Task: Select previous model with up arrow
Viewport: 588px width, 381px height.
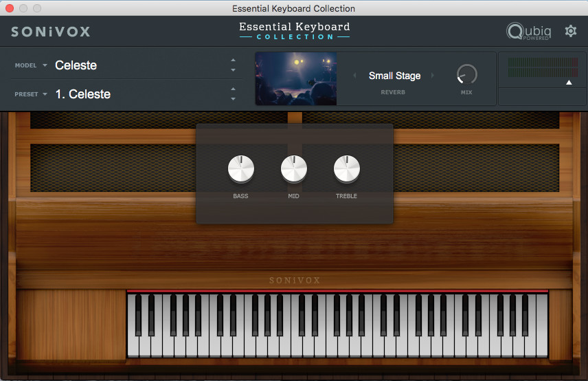Action: [x=233, y=60]
